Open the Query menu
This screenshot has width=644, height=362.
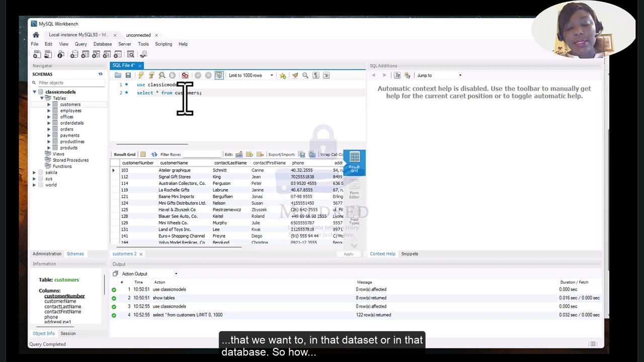(80, 44)
